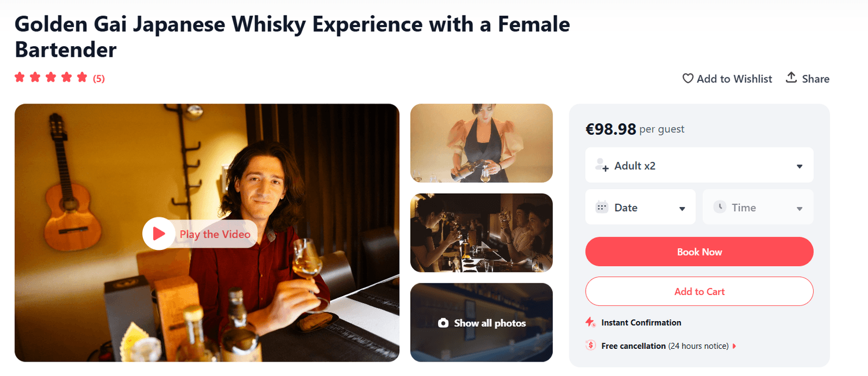Click Add to Wishlist text link
The width and height of the screenshot is (868, 376).
pyautogui.click(x=734, y=79)
